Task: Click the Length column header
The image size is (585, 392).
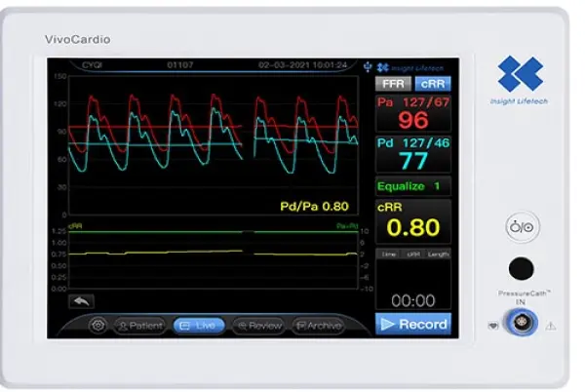Action: [x=439, y=254]
